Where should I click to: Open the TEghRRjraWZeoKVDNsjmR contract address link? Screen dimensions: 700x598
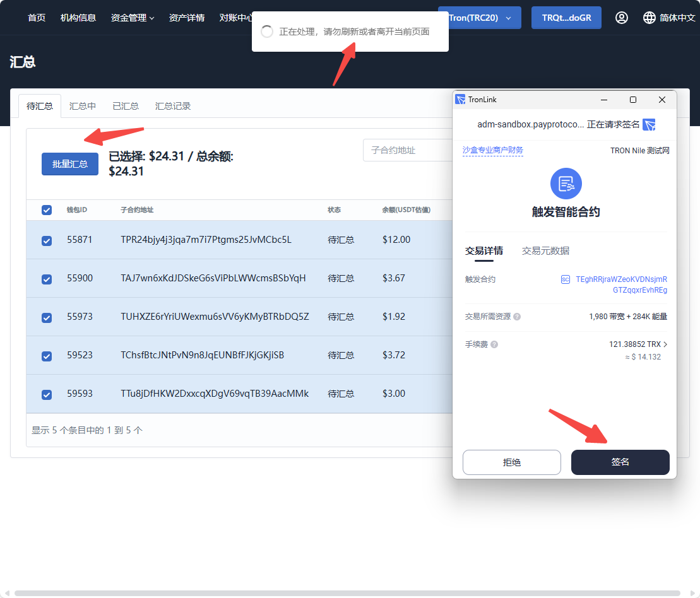click(x=621, y=284)
